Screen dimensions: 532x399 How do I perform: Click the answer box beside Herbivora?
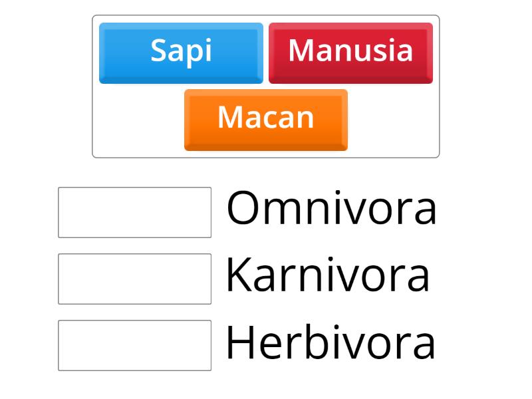[x=134, y=343]
